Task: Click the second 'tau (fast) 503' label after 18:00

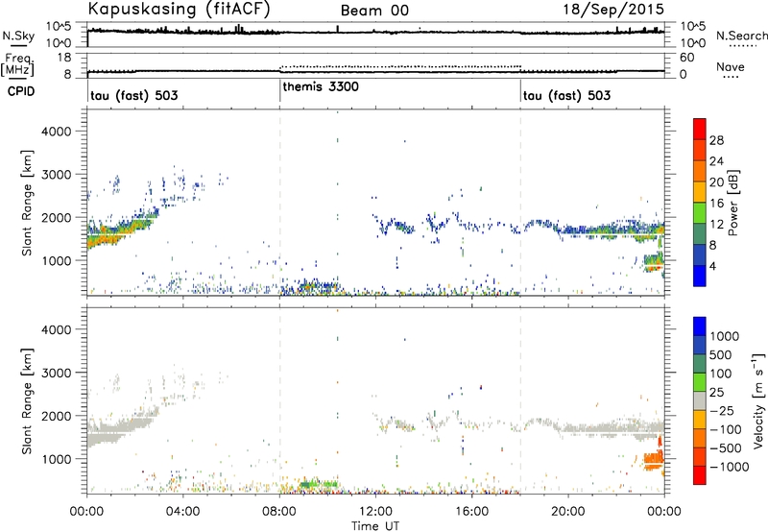Action: 566,95
